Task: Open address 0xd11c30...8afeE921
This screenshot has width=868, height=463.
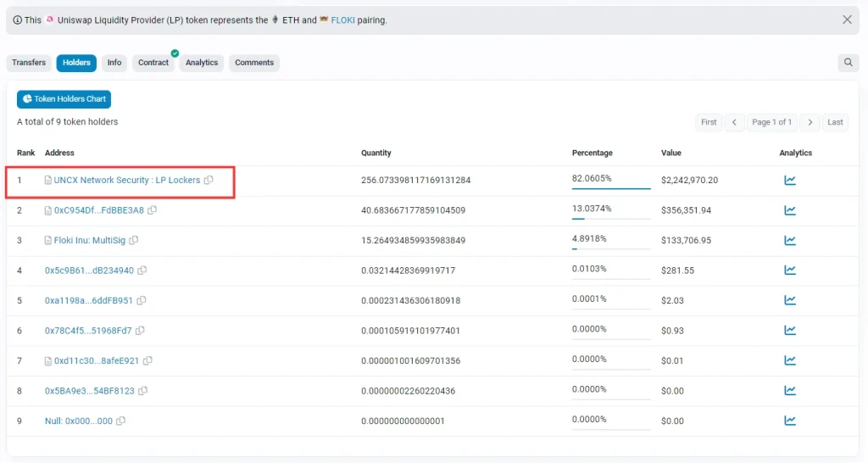Action: point(97,360)
